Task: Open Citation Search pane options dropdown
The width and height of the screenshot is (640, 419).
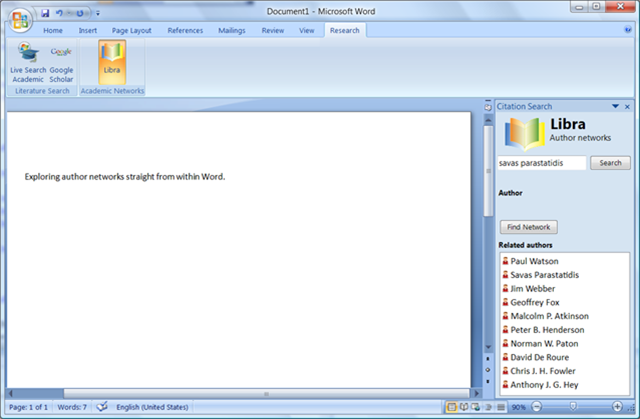Action: click(616, 106)
